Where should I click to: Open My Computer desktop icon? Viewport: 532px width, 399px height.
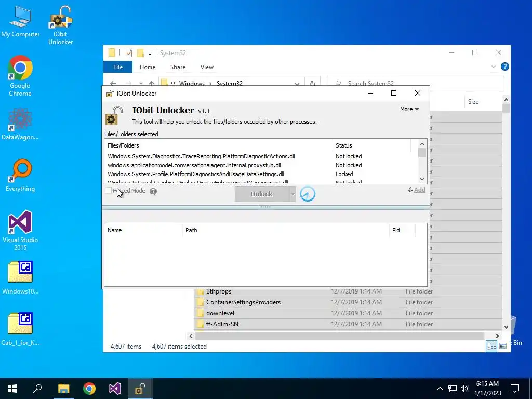pyautogui.click(x=20, y=22)
